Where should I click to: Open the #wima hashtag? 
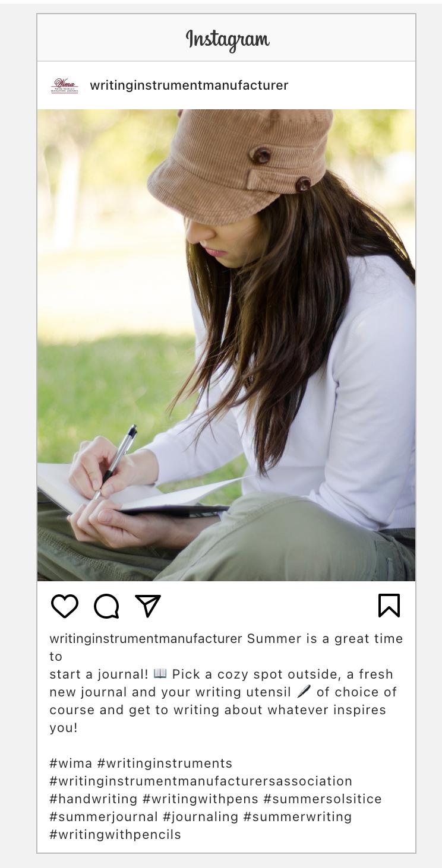coord(71,763)
